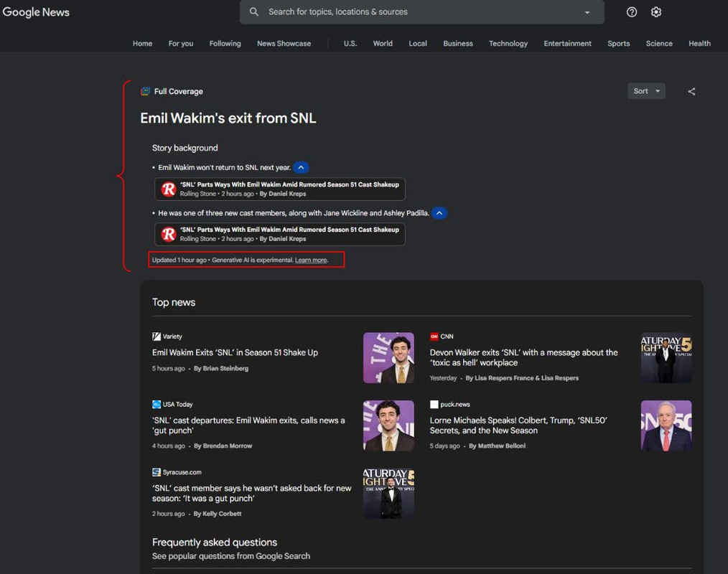Focus the search topics, locations & sources field
Image resolution: width=728 pixels, height=574 pixels.
[x=421, y=11]
